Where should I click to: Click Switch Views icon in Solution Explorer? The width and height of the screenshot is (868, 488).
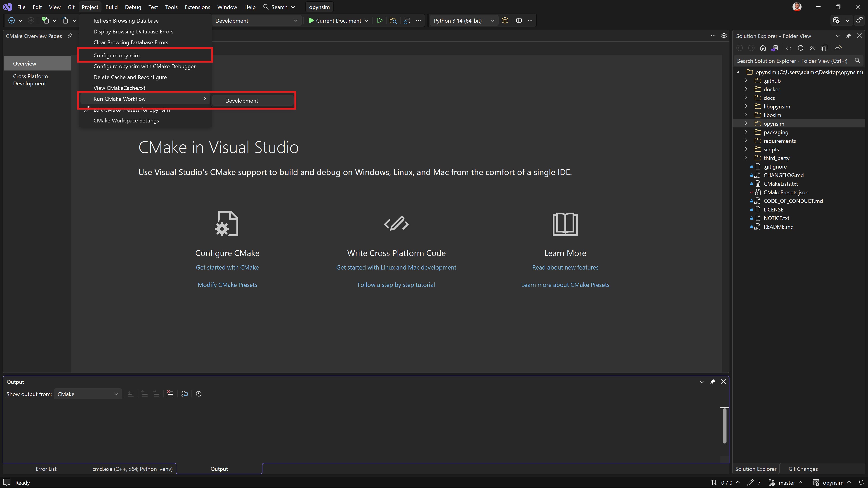(x=775, y=48)
